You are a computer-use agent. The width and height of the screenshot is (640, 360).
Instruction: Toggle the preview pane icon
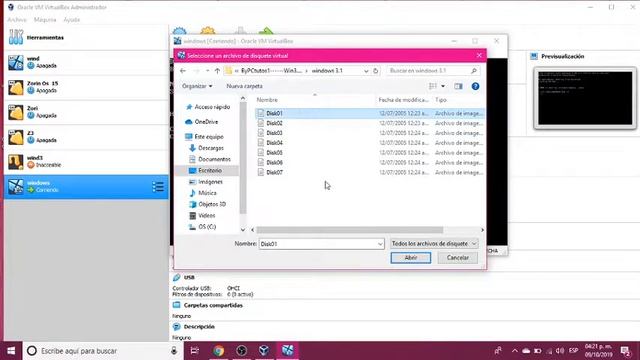click(458, 86)
